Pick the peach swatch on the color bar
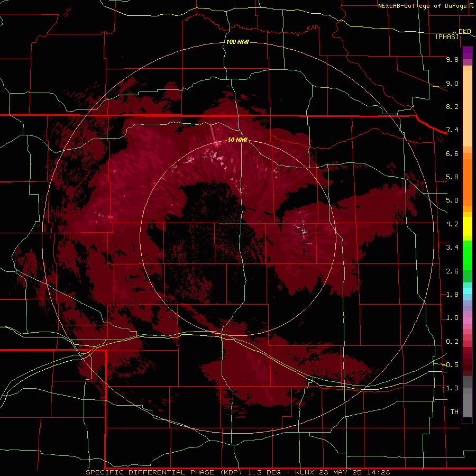Screen dimensions: 476x476 point(467,108)
